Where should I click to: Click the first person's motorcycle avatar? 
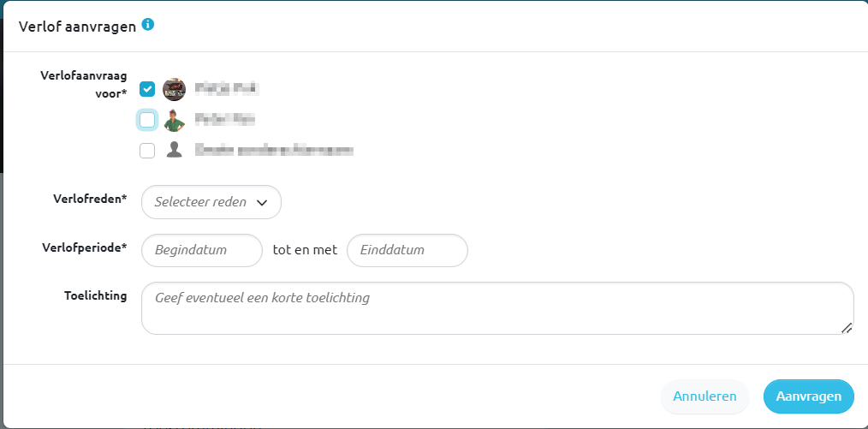pyautogui.click(x=174, y=88)
